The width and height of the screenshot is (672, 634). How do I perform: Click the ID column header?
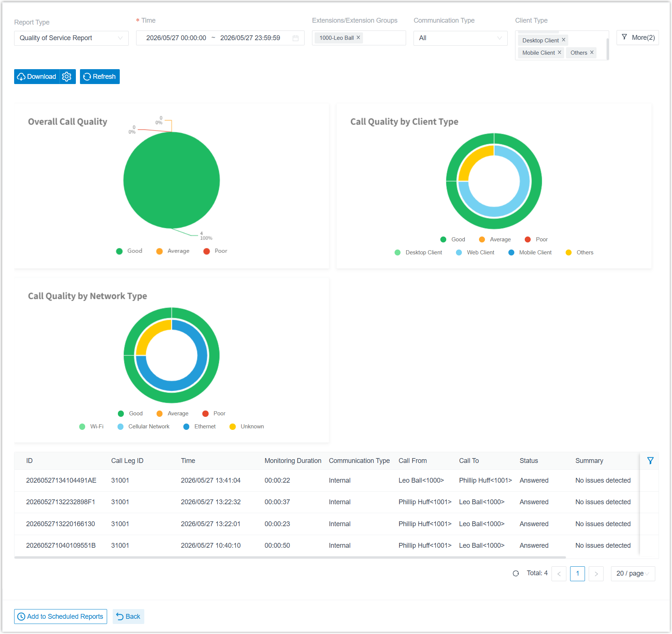[29, 461]
